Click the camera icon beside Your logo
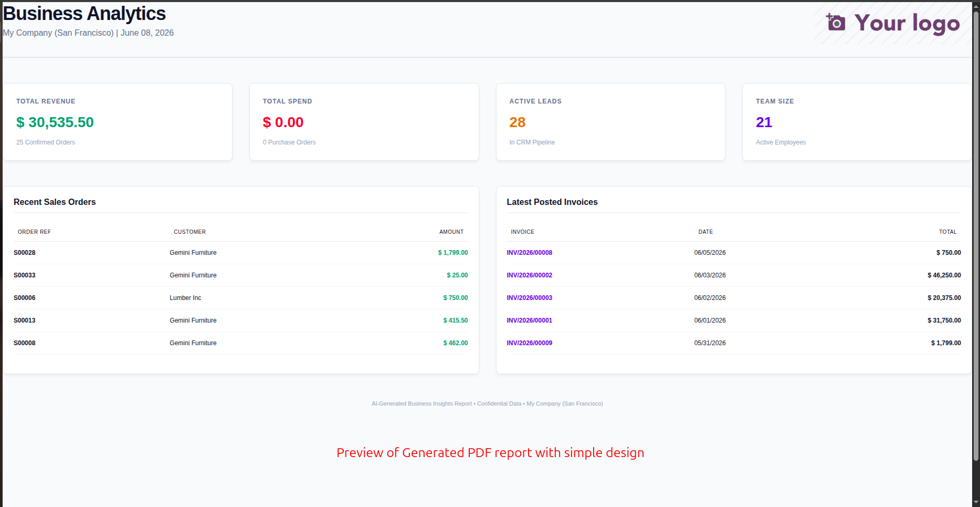 (x=836, y=23)
